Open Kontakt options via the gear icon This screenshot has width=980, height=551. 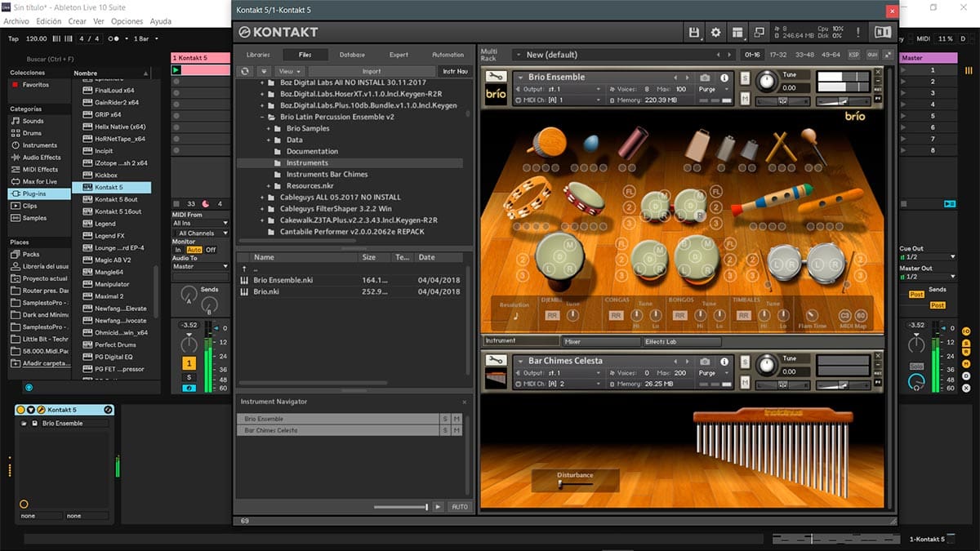point(716,32)
